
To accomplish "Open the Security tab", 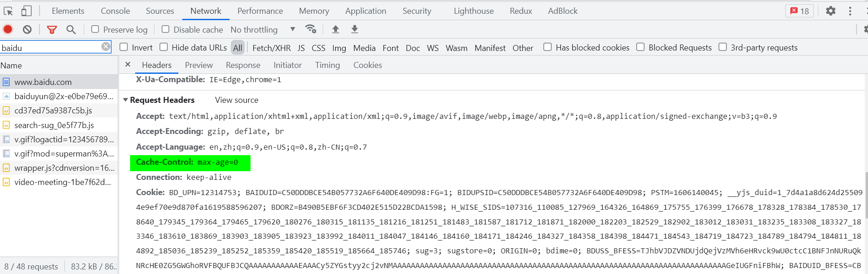I will 417,11.
